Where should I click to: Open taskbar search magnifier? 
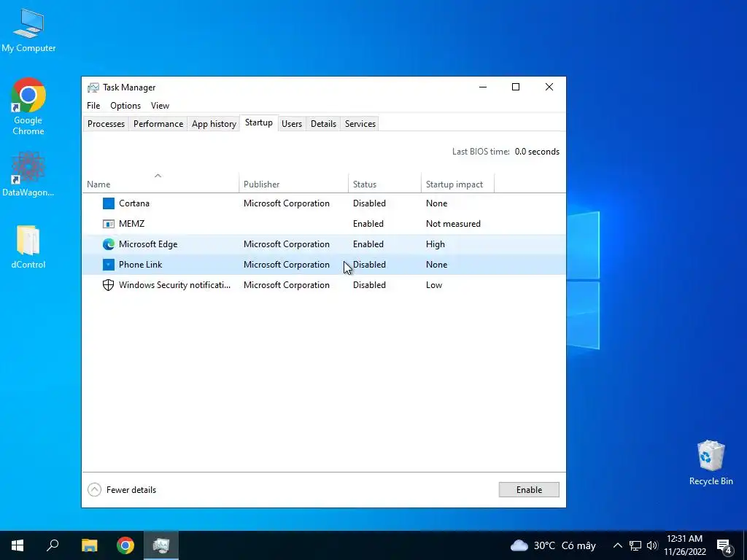[53, 545]
